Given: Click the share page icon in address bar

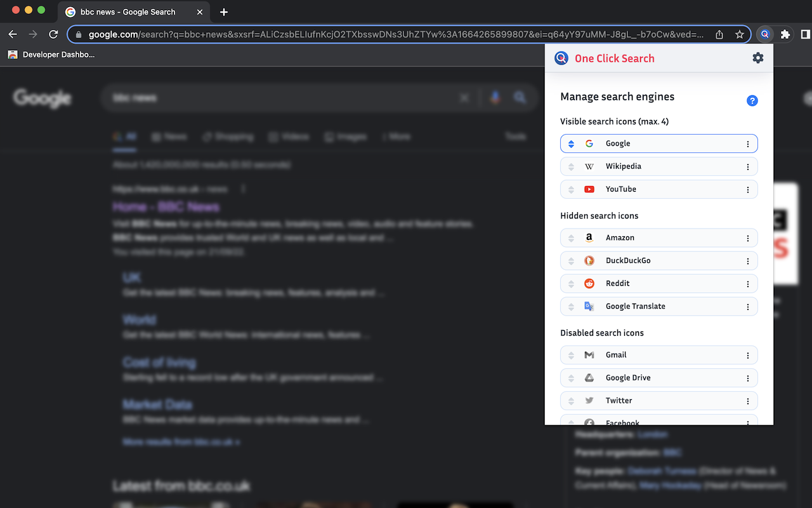Looking at the screenshot, I should 719,34.
